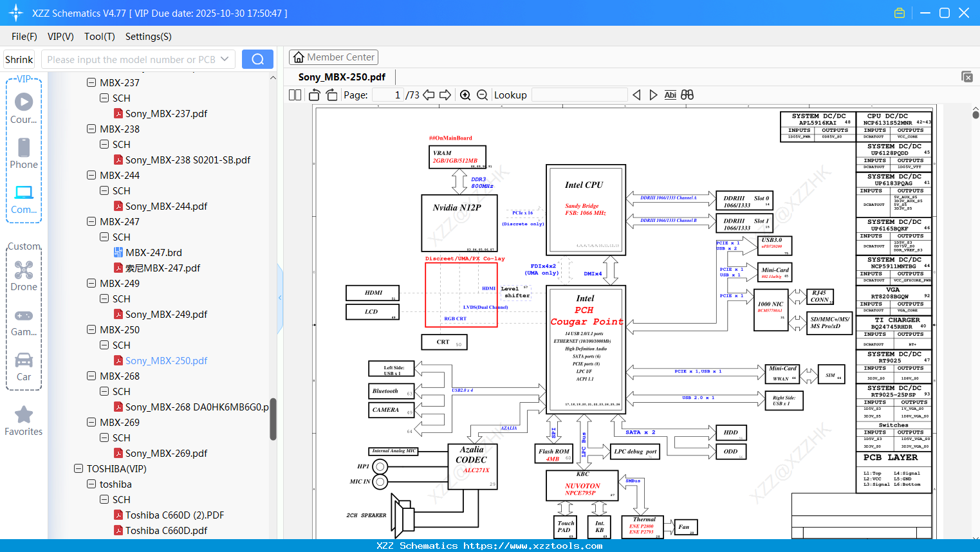Open the Settings(S) menu
Viewport: 980px width, 552px height.
click(x=148, y=37)
